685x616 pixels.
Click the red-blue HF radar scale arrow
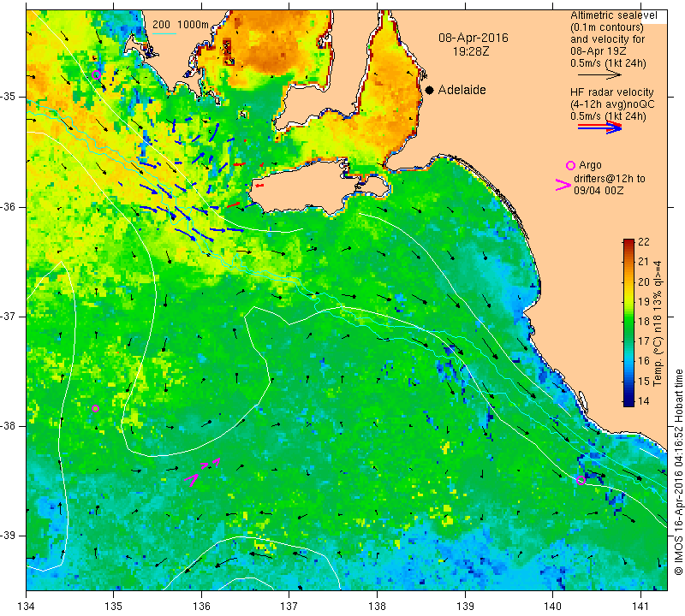pyautogui.click(x=600, y=127)
